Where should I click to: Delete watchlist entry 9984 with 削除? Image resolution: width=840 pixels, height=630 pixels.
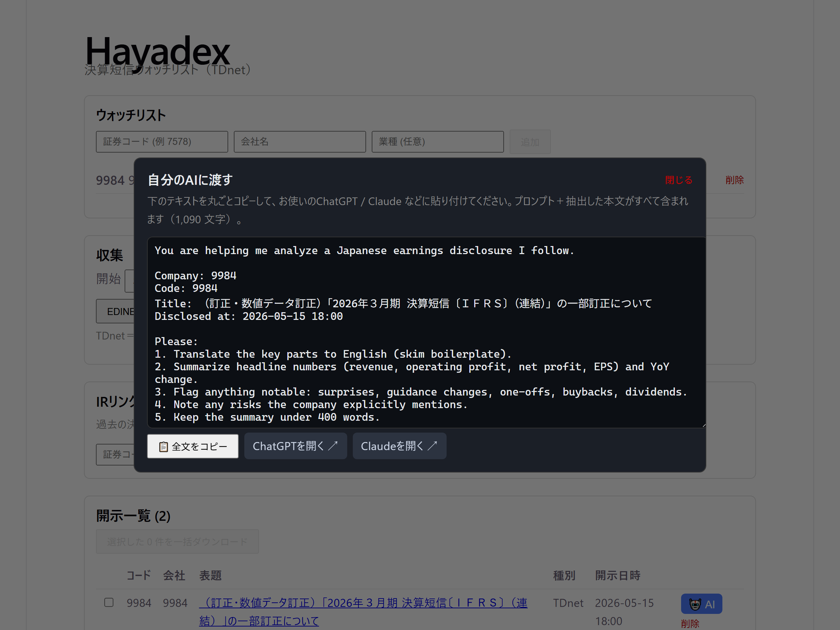[734, 180]
